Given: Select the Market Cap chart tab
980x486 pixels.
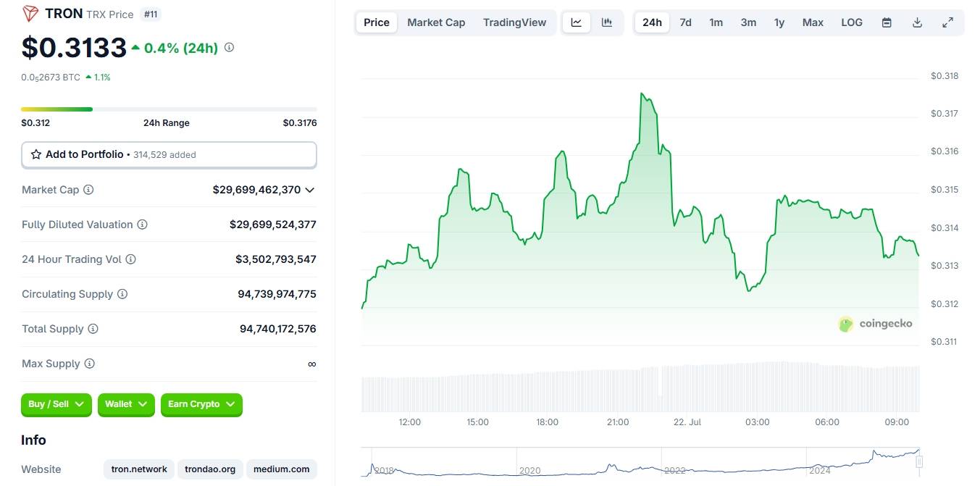Looking at the screenshot, I should (x=436, y=22).
